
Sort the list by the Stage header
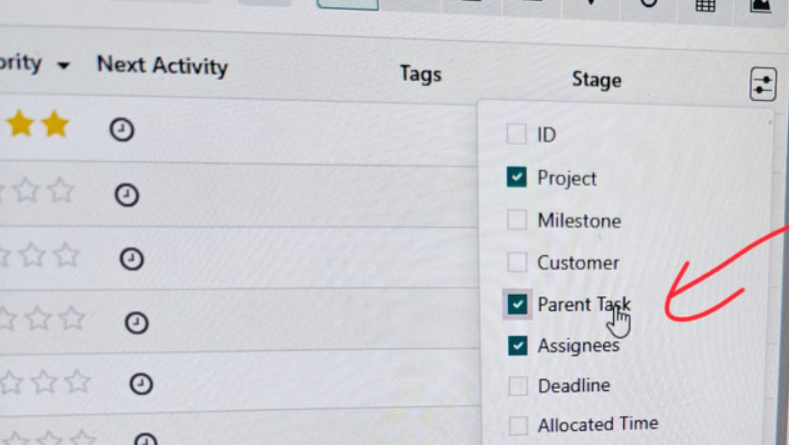pos(596,80)
